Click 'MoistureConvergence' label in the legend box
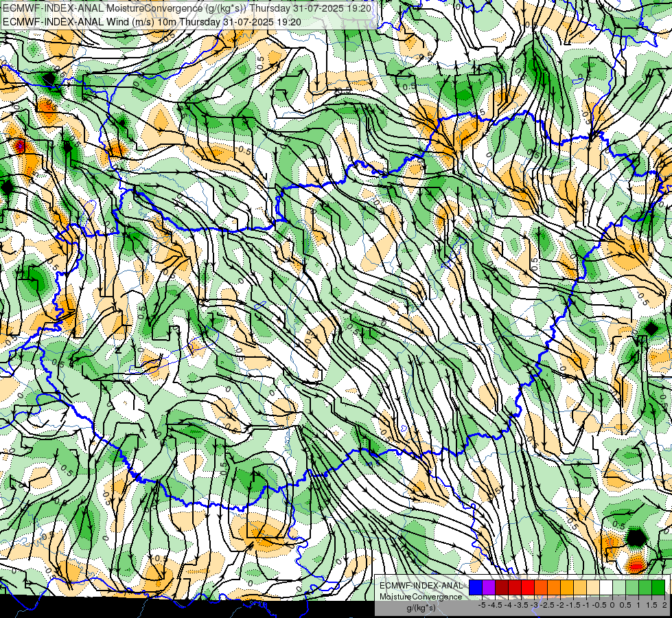This screenshot has width=672, height=618. [x=421, y=597]
